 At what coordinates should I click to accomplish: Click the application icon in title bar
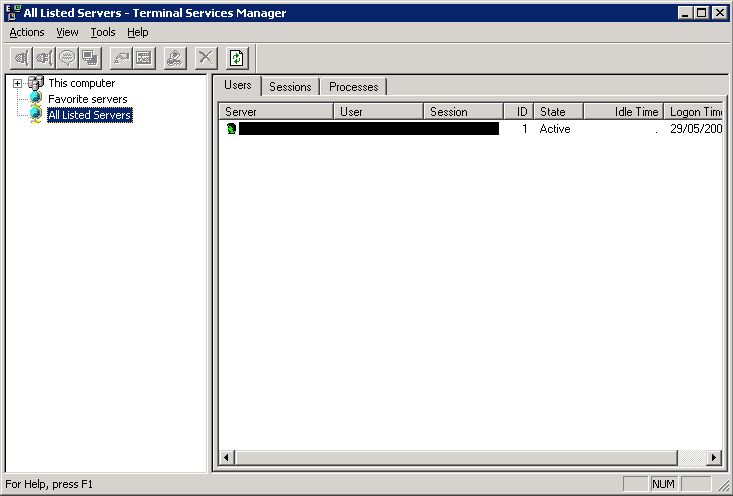click(x=13, y=13)
